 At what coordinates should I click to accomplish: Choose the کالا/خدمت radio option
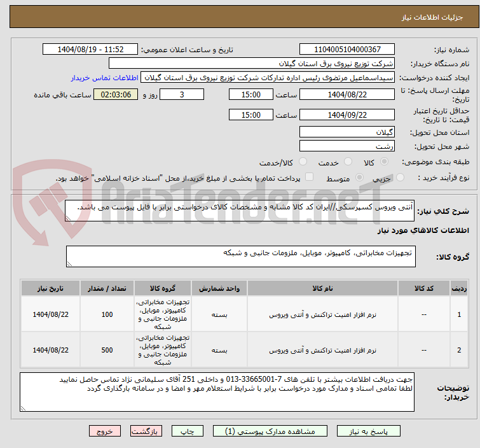pyautogui.click(x=303, y=162)
